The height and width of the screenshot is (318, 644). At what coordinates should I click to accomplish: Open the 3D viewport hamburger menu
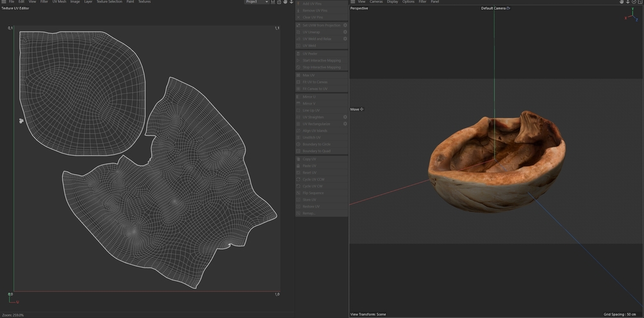352,2
